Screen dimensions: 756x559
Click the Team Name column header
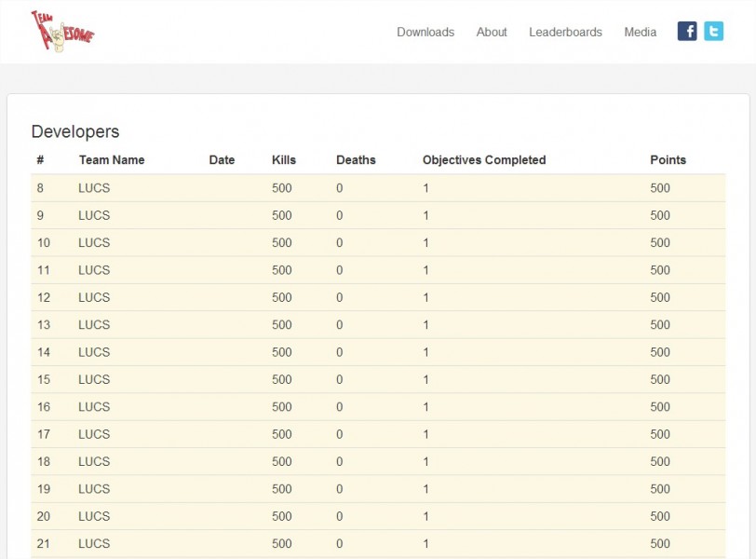point(112,160)
